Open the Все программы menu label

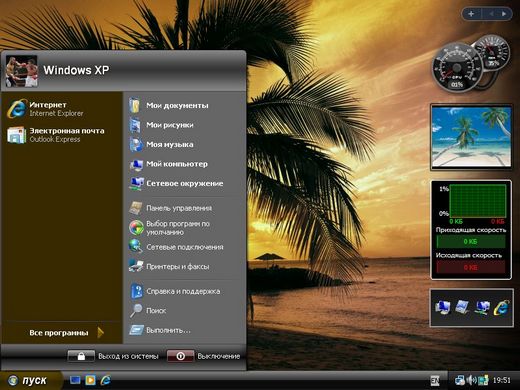59,333
